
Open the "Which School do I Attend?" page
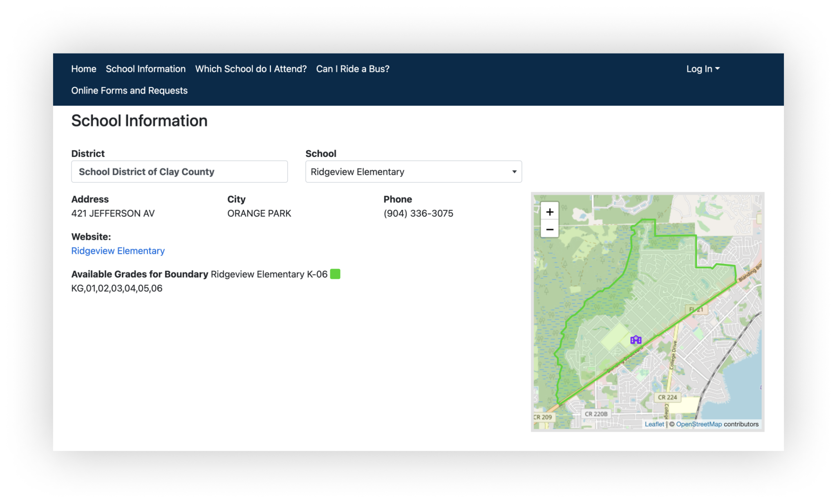click(x=251, y=69)
